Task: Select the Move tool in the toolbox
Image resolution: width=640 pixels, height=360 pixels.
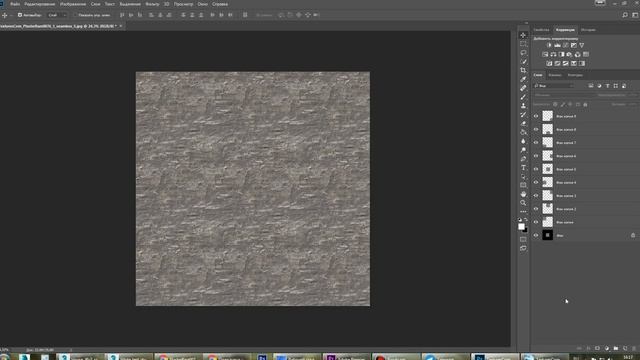Action: pyautogui.click(x=523, y=35)
